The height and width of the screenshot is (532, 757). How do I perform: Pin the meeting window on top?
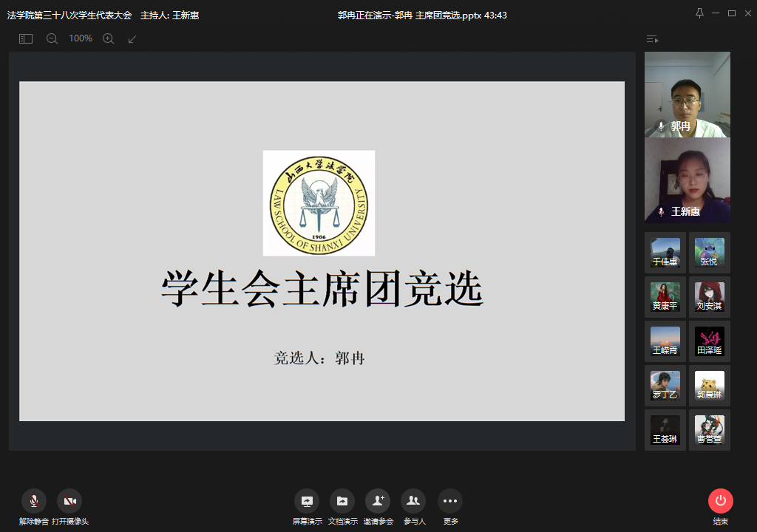pos(699,13)
